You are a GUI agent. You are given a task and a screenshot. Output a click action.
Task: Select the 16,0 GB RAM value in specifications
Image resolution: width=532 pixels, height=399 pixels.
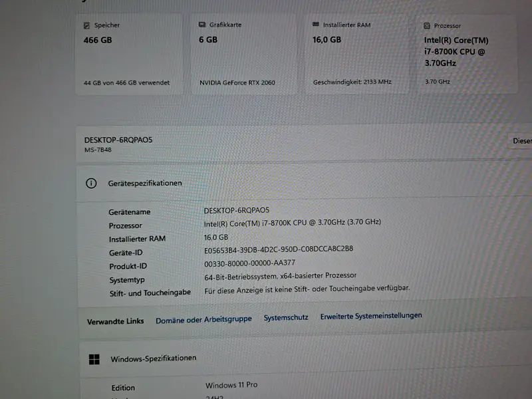(x=215, y=237)
